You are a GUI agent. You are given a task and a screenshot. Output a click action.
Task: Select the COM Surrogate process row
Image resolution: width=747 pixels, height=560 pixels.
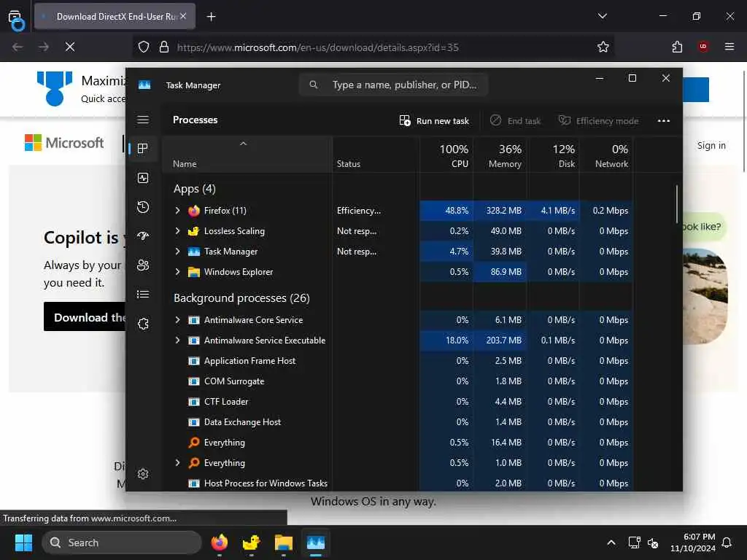[398, 381]
